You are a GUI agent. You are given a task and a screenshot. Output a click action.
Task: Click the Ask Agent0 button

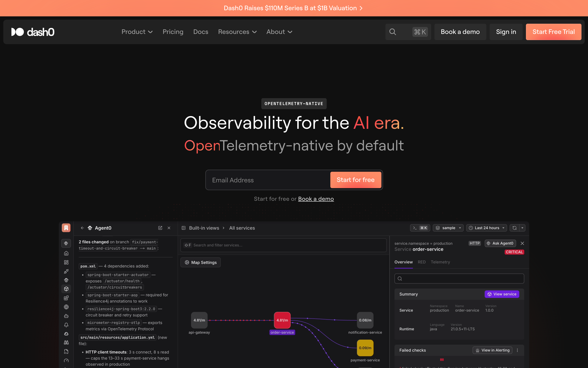tap(500, 243)
